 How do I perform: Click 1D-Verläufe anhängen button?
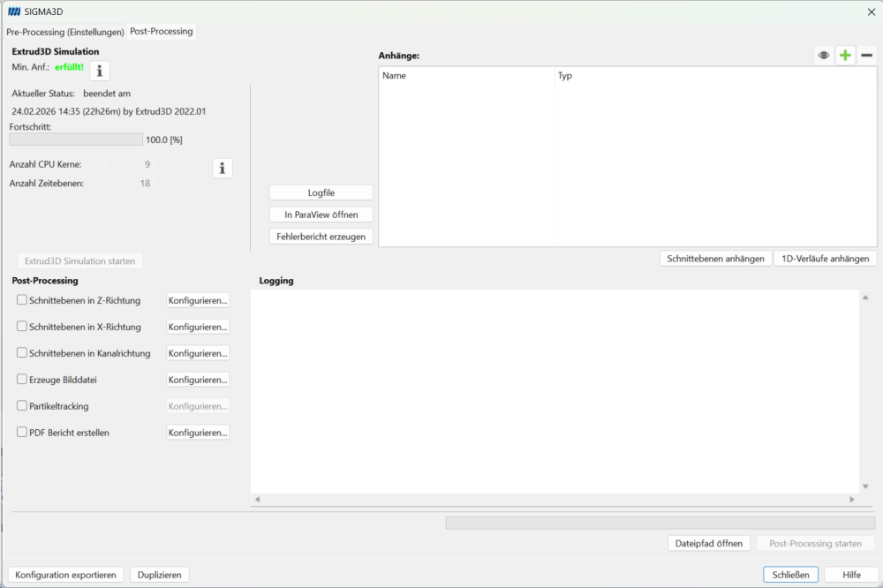pyautogui.click(x=826, y=259)
